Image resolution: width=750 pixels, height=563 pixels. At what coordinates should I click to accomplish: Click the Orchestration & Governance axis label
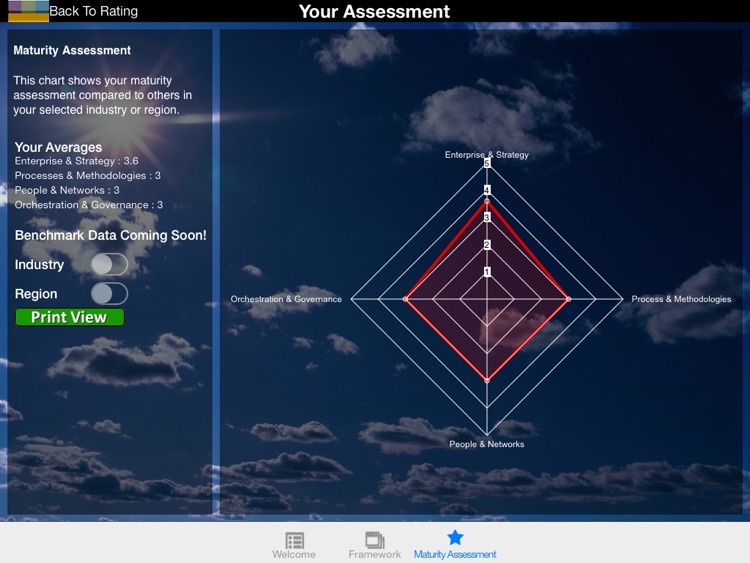(286, 299)
